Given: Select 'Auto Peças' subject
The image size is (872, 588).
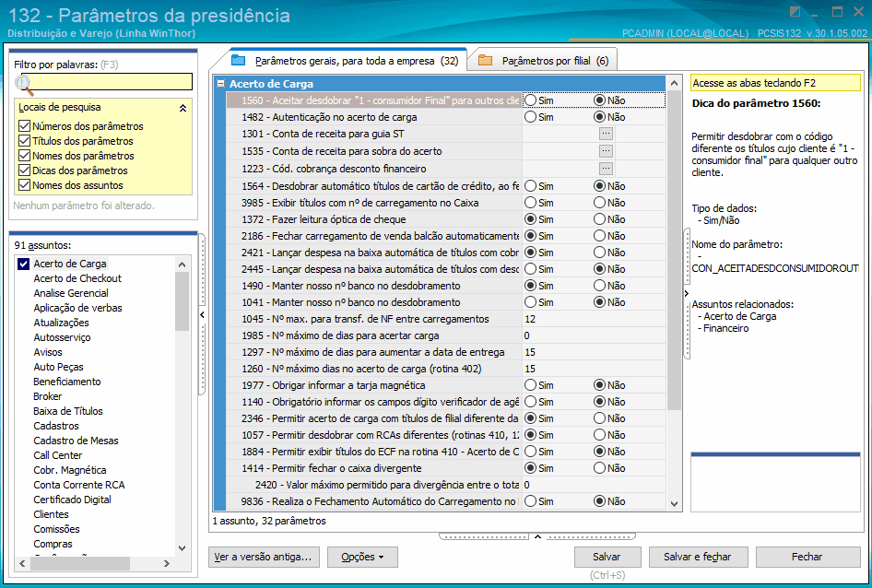Looking at the screenshot, I should (58, 367).
